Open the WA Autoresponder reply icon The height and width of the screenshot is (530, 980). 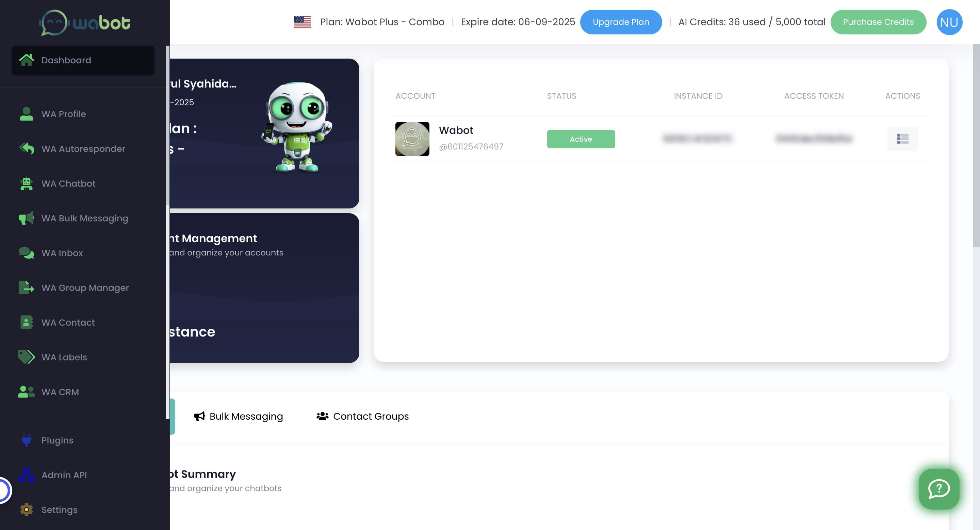click(x=26, y=149)
